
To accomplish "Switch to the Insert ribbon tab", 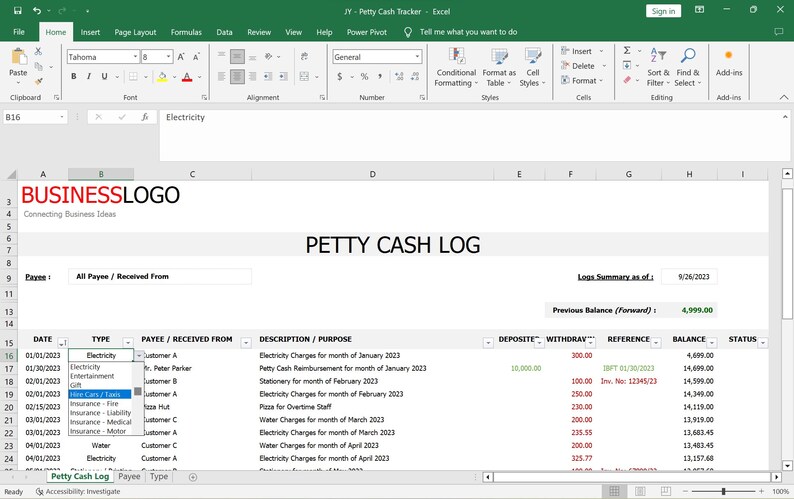I will (90, 32).
